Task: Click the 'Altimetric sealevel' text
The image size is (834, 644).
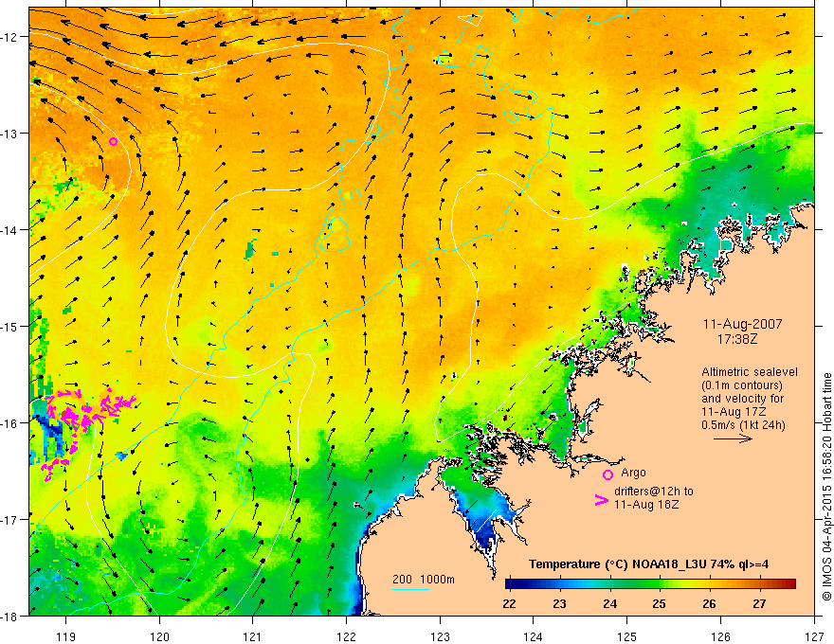Action: click(750, 372)
